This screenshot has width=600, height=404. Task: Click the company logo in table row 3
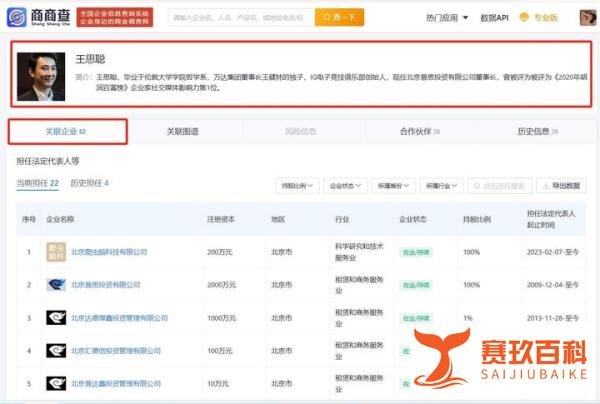[x=56, y=318]
